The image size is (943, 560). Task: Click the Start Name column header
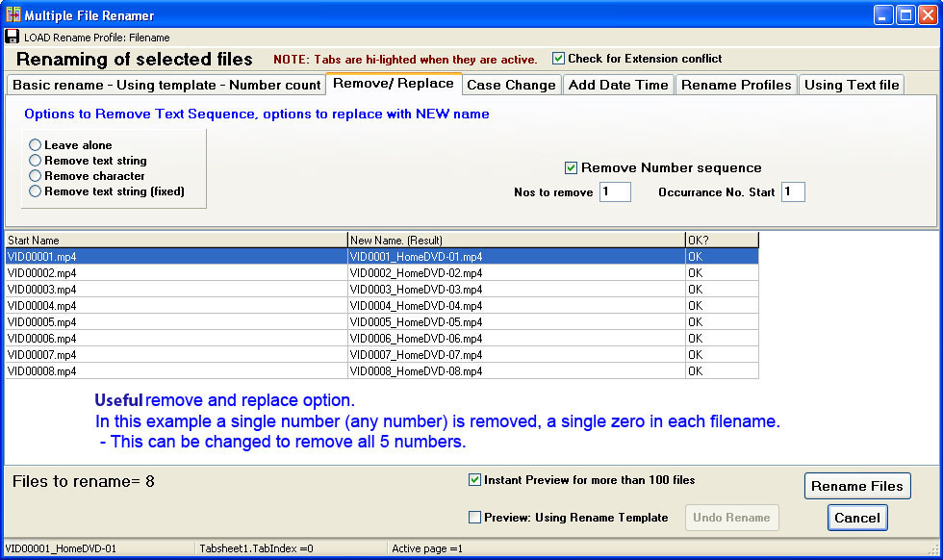click(x=176, y=240)
